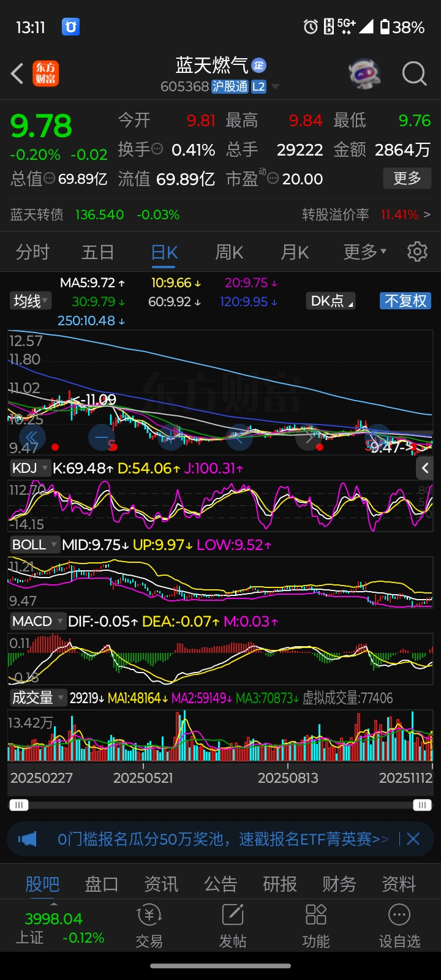Viewport: 441px width, 980px height.
Task: Tap the 设自选 watchlist icon
Action: [x=399, y=925]
